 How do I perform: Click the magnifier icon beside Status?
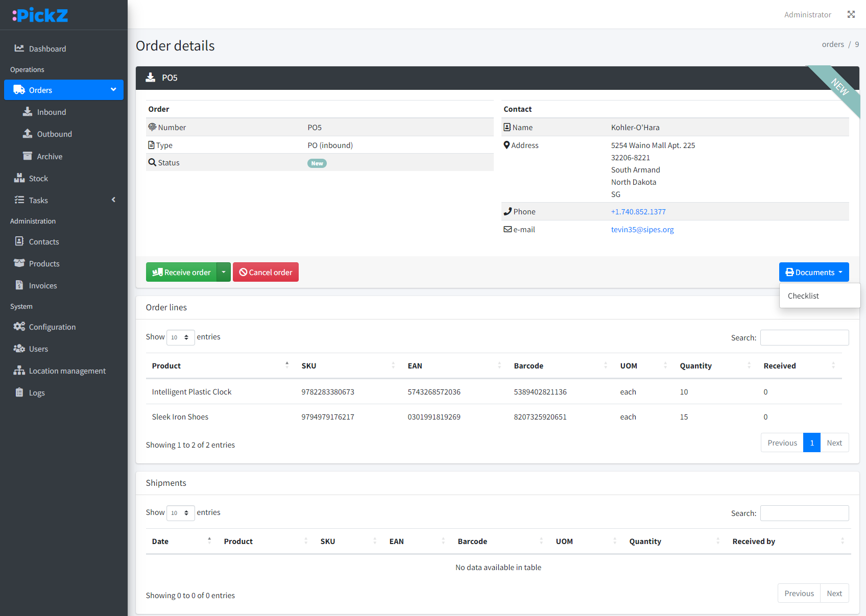[152, 162]
